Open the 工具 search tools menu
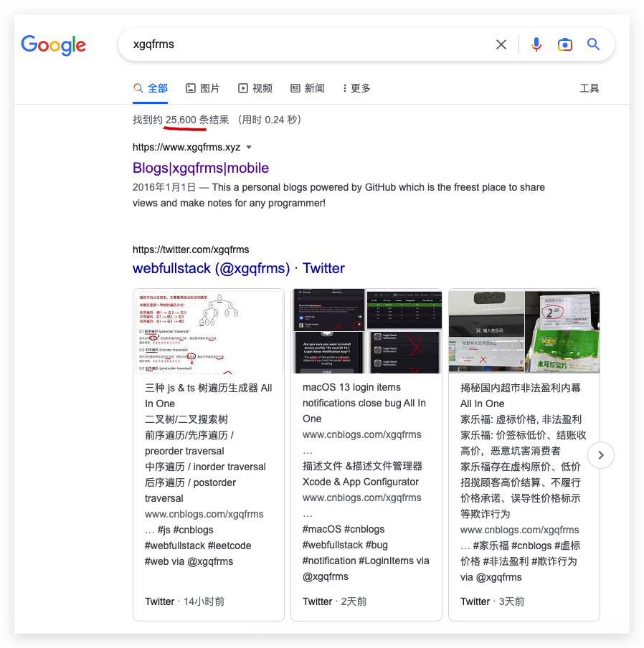Screen dimensions: 644x648 [x=589, y=87]
